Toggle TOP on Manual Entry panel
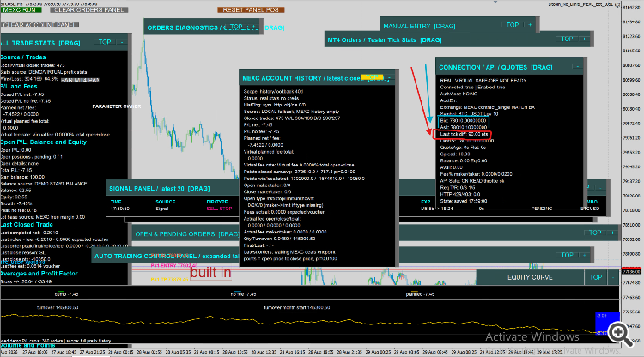The width and height of the screenshot is (644, 357). click(x=512, y=25)
